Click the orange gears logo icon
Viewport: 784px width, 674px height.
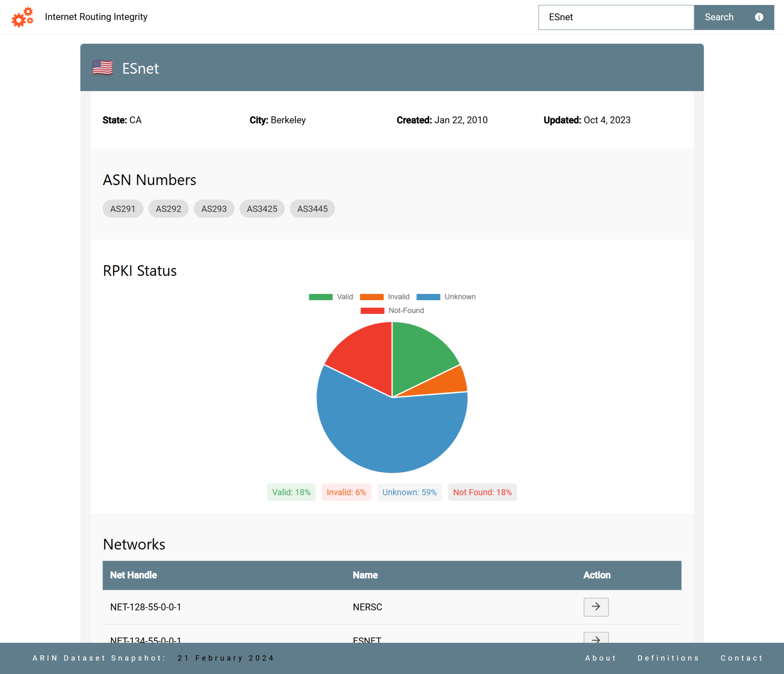[x=22, y=17]
